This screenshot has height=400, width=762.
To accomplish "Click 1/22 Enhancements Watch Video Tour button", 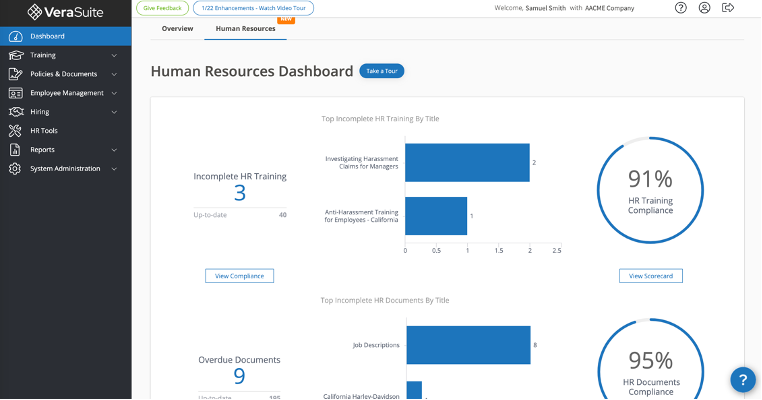I will click(253, 8).
